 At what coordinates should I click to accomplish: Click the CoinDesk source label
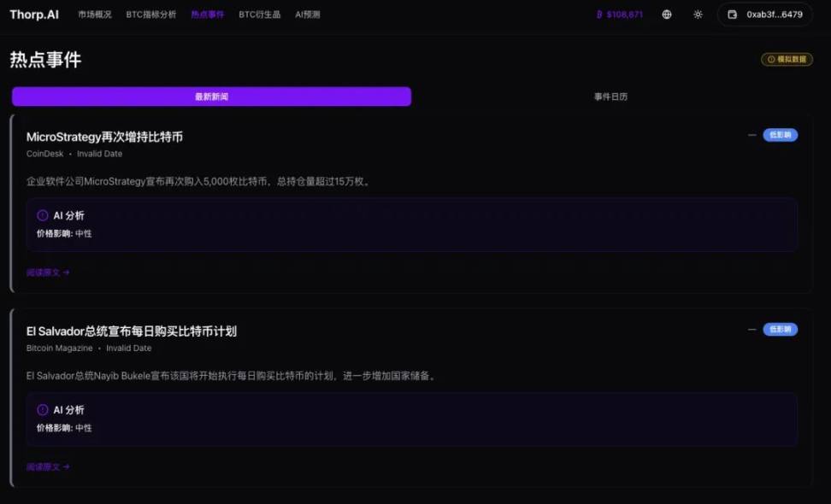point(45,154)
